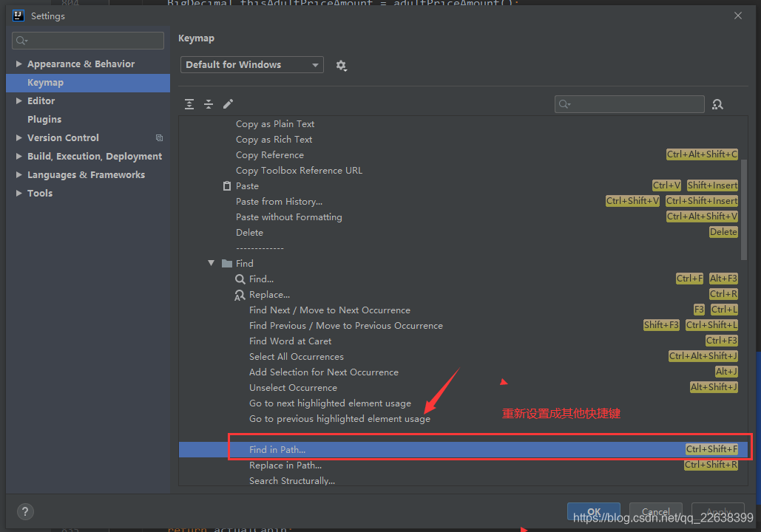Collapse the Find group in keymap tree
The height and width of the screenshot is (532, 761).
(x=211, y=263)
